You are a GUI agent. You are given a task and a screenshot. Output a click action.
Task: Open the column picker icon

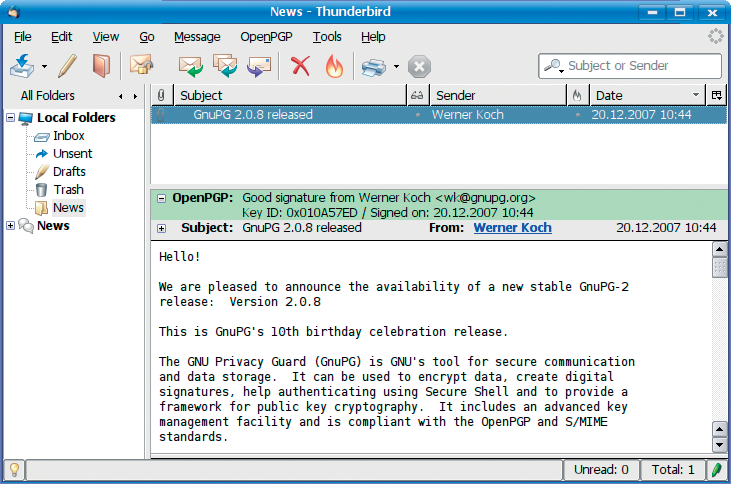(717, 96)
